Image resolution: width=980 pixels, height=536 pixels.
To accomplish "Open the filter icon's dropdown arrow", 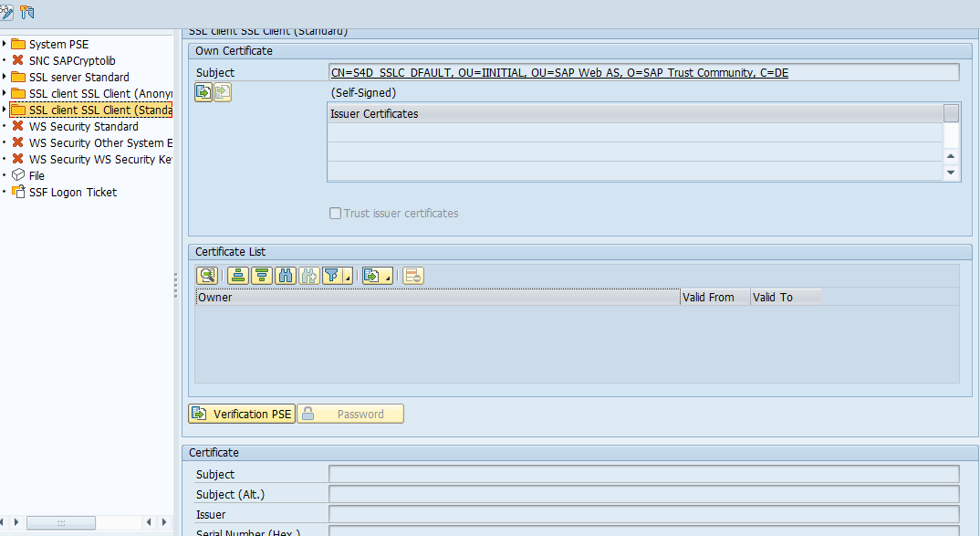I will (347, 279).
